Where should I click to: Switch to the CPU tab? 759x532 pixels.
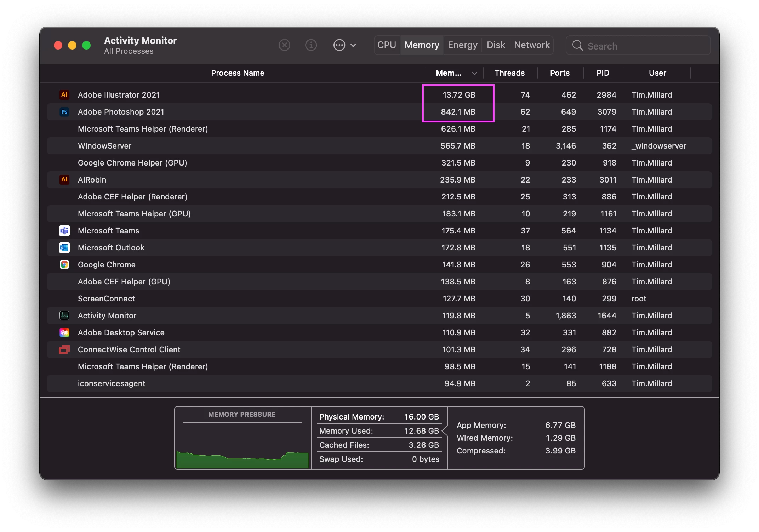pyautogui.click(x=387, y=45)
